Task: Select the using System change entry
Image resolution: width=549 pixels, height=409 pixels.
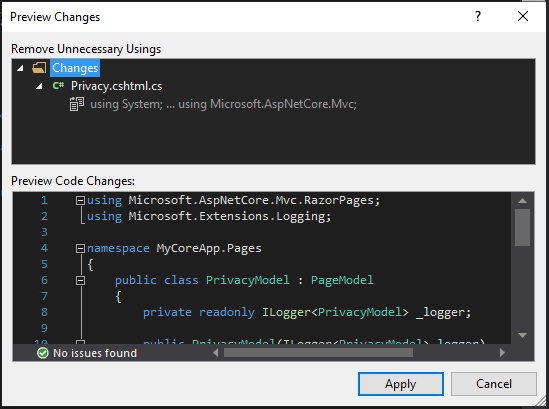Action: click(x=223, y=104)
